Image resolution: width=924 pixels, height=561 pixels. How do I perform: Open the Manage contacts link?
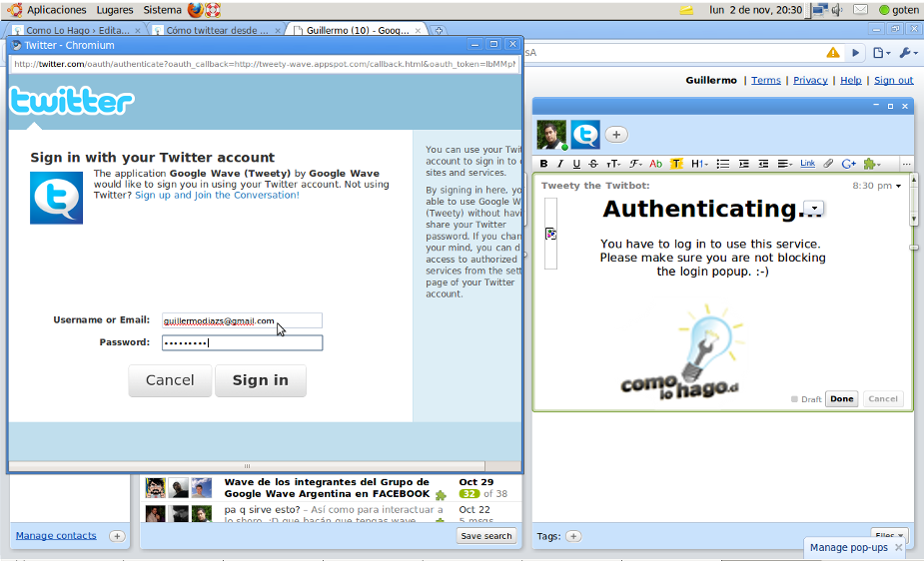coord(56,536)
